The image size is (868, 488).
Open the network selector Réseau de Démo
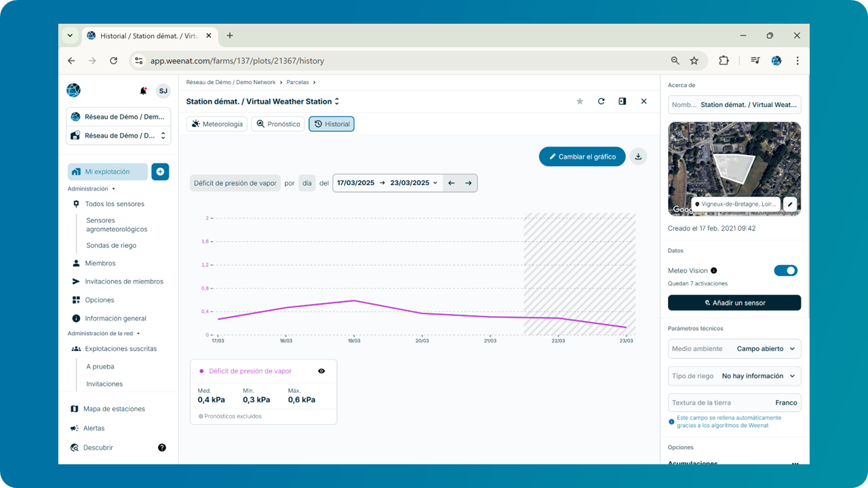(119, 117)
